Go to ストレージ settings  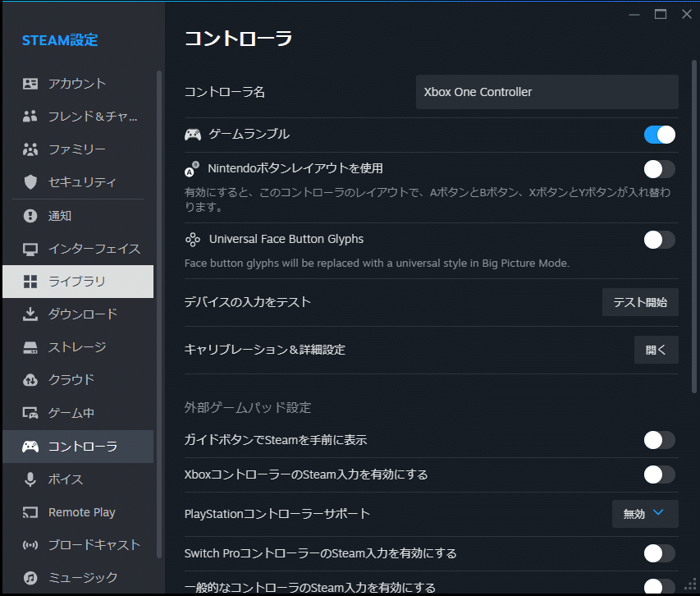pyautogui.click(x=78, y=347)
